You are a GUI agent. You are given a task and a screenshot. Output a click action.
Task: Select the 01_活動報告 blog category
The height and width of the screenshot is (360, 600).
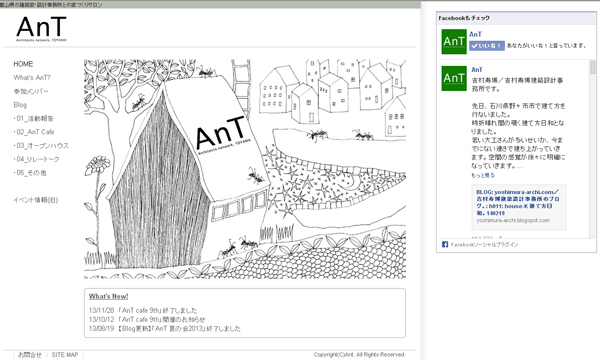[34, 119]
